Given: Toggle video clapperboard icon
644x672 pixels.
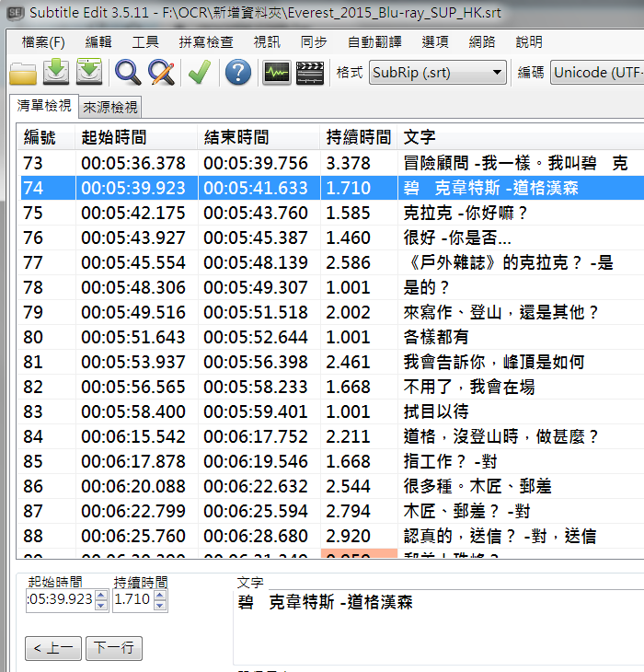Looking at the screenshot, I should 310,73.
